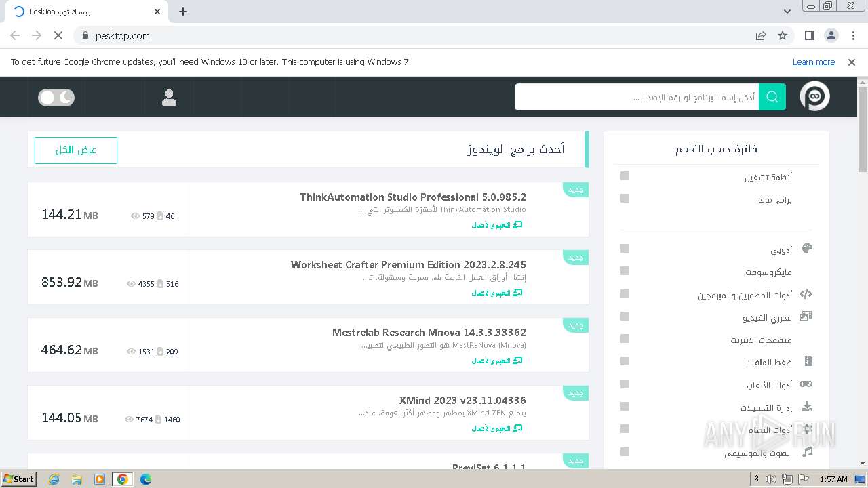Check the أدوات الألعاب filter checkbox
This screenshot has height=488, width=868.
pos(625,384)
